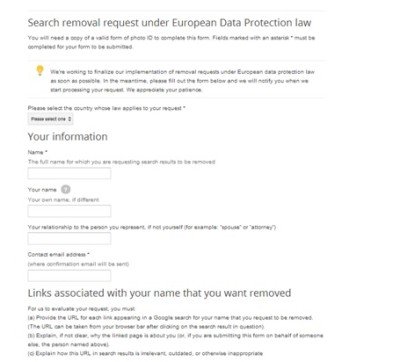Image resolution: width=400 pixels, height=362 pixels.
Task: Click the yellow lightbulb notice icon
Action: (40, 71)
